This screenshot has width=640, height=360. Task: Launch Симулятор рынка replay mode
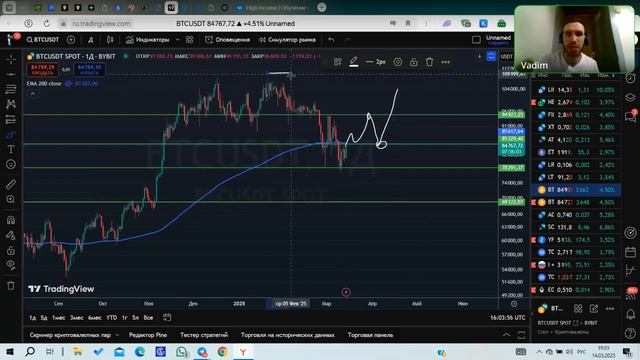pyautogui.click(x=287, y=40)
